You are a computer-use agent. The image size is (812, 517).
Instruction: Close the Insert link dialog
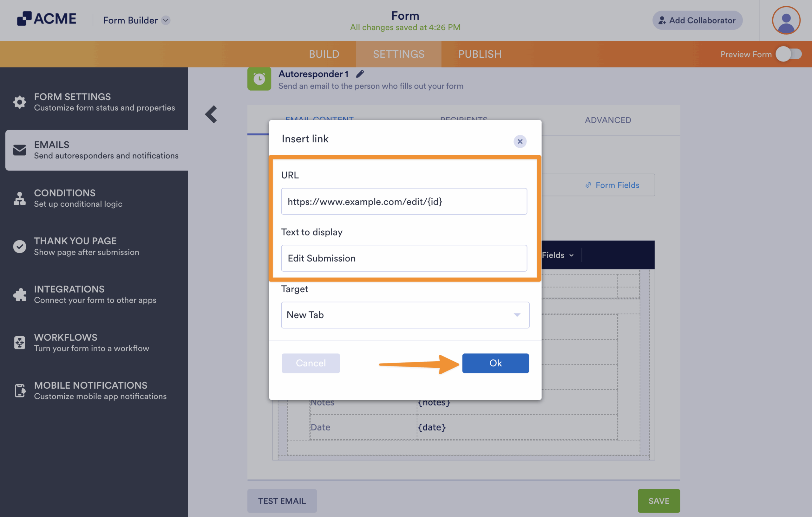coord(520,141)
